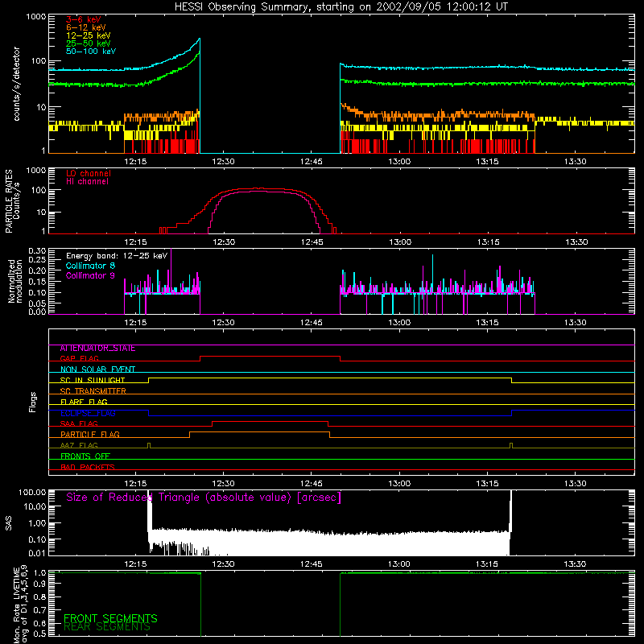Click the Size of Reduced Triangle caption
Screen dimensions: 644x644
pos(204,497)
